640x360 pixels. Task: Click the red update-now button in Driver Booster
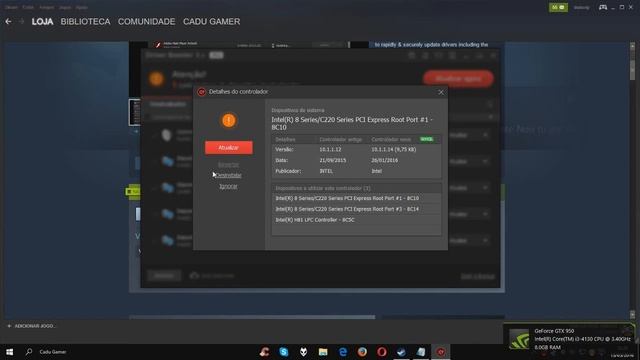(458, 78)
